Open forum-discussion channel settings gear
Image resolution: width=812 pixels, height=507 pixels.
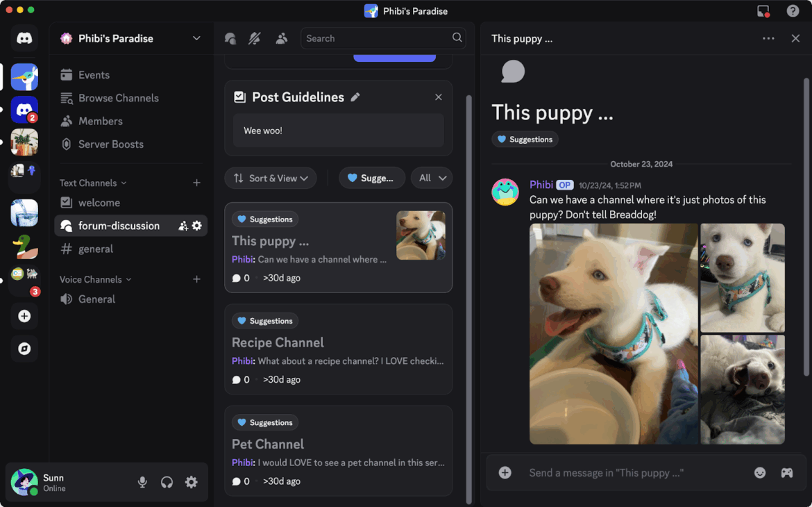pyautogui.click(x=197, y=226)
